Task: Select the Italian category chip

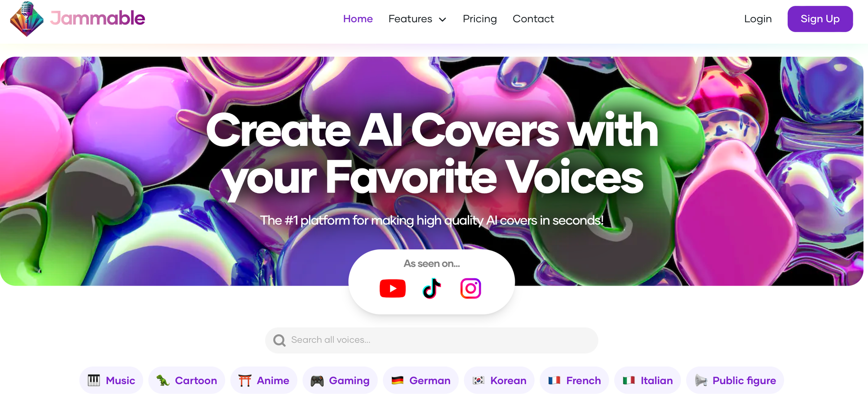Action: pyautogui.click(x=647, y=380)
